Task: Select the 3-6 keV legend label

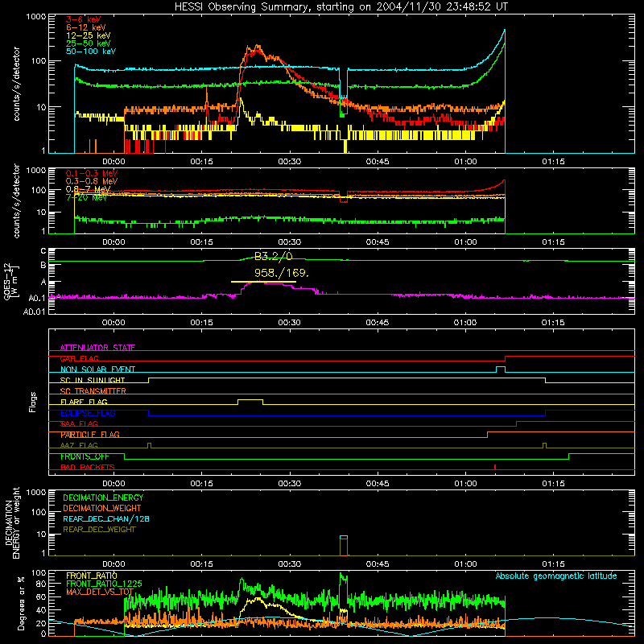Action: 84,19
